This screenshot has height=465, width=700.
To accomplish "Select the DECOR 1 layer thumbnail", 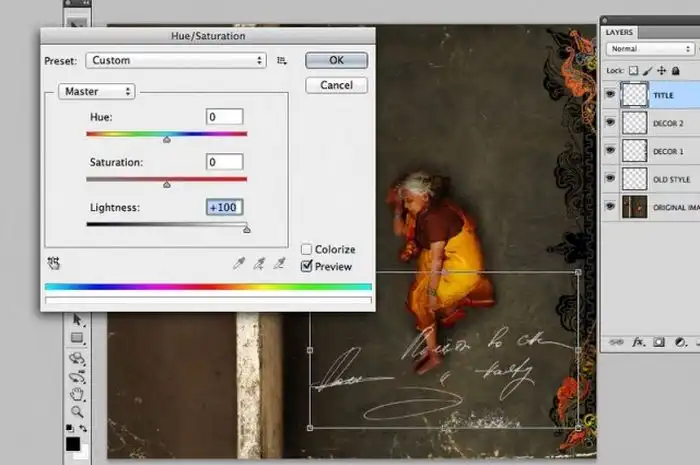I will (x=634, y=151).
